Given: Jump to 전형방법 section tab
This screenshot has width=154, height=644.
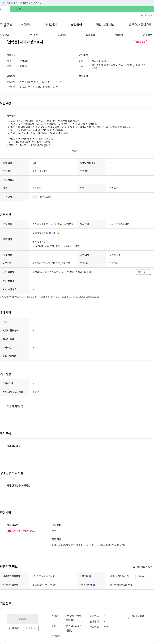Looking at the screenshot, I should tap(119, 35).
